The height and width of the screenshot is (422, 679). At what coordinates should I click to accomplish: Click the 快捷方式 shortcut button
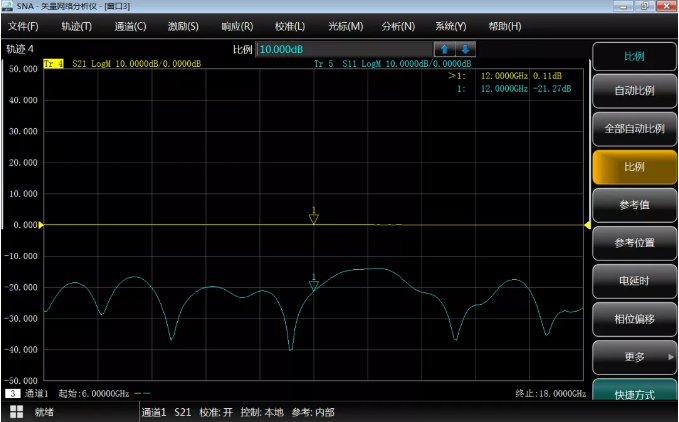click(634, 394)
